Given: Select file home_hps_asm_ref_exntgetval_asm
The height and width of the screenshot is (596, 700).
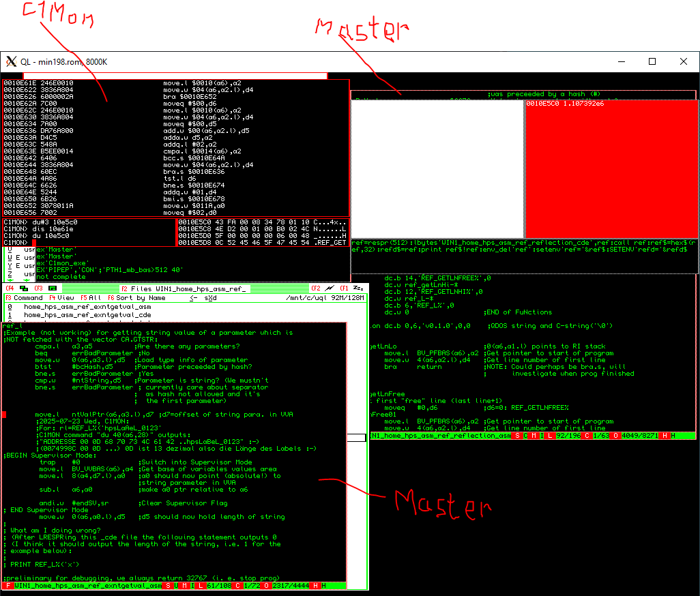Looking at the screenshot, I should (x=87, y=307).
